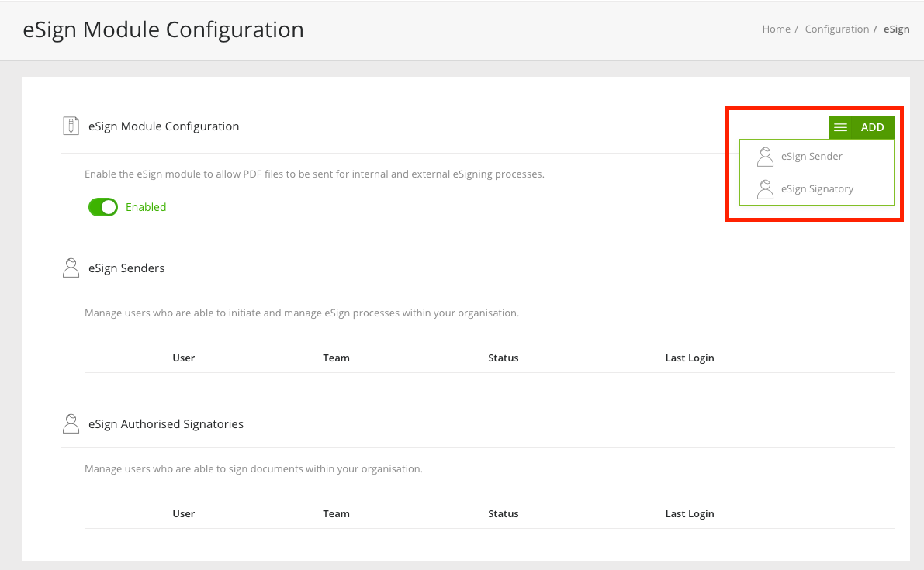Select eSign Signatory from the dropdown
924x570 pixels.
coord(818,189)
